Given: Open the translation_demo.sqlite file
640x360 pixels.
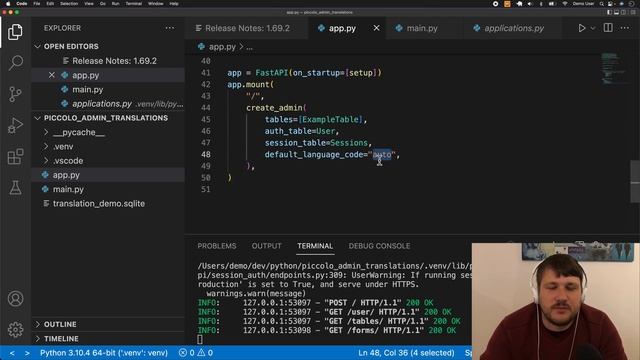Looking at the screenshot, I should pyautogui.click(x=99, y=204).
